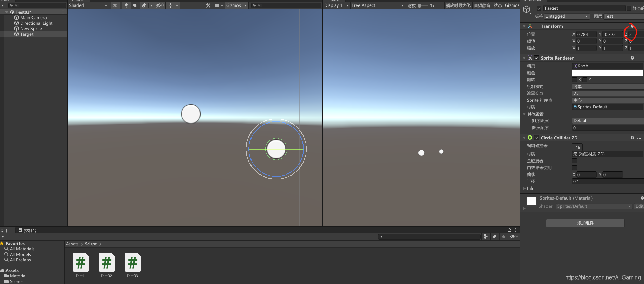
Task: Collapse the Transform component
Action: [x=524, y=26]
